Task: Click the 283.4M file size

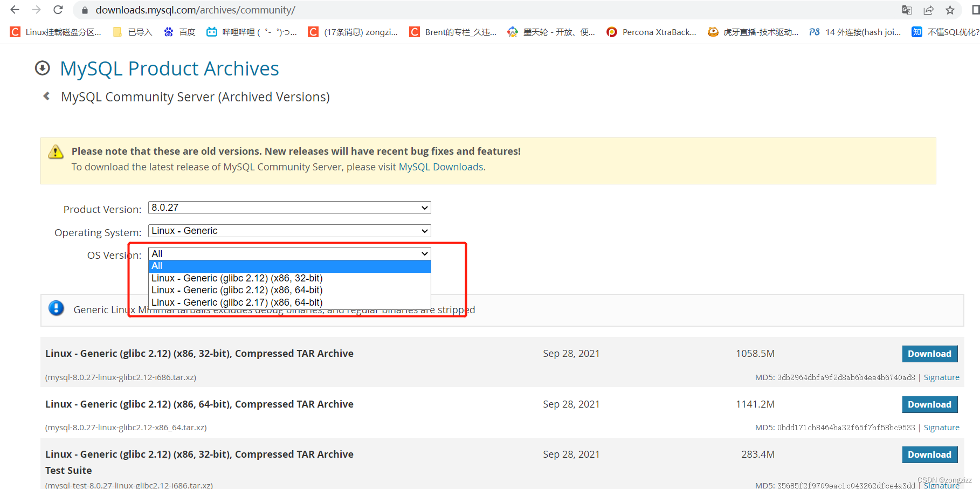Action: 758,454
